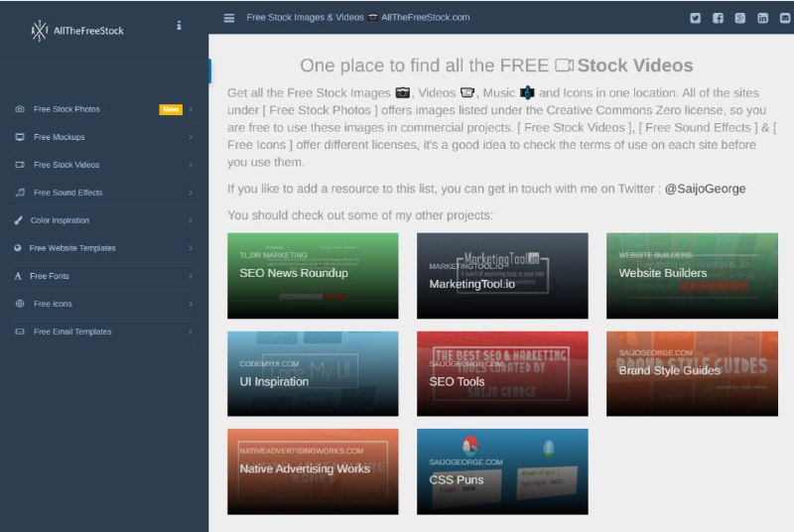Click the envelope icon beside Free Email Templates
Image resolution: width=794 pixels, height=532 pixels.
pos(20,332)
